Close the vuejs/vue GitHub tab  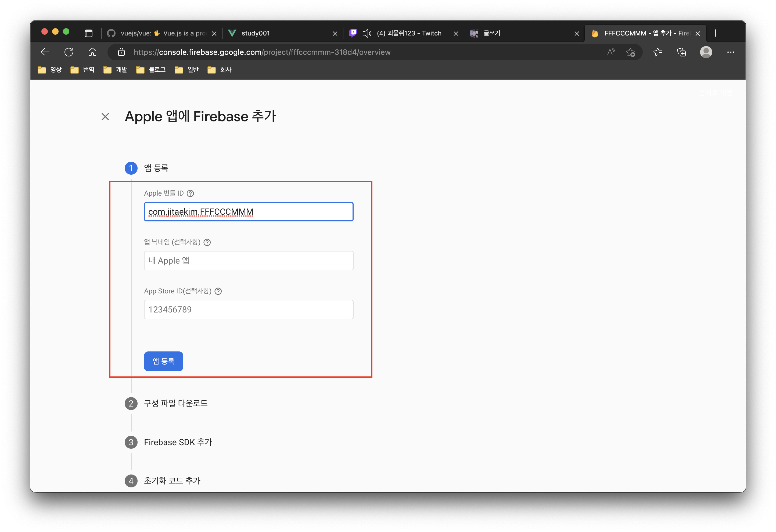click(214, 33)
